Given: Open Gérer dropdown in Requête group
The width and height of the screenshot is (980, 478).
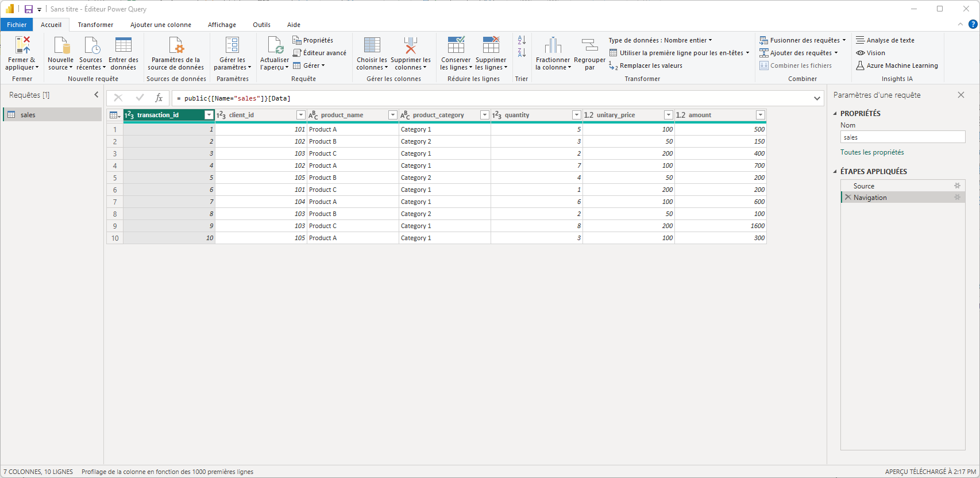Looking at the screenshot, I should tap(309, 65).
